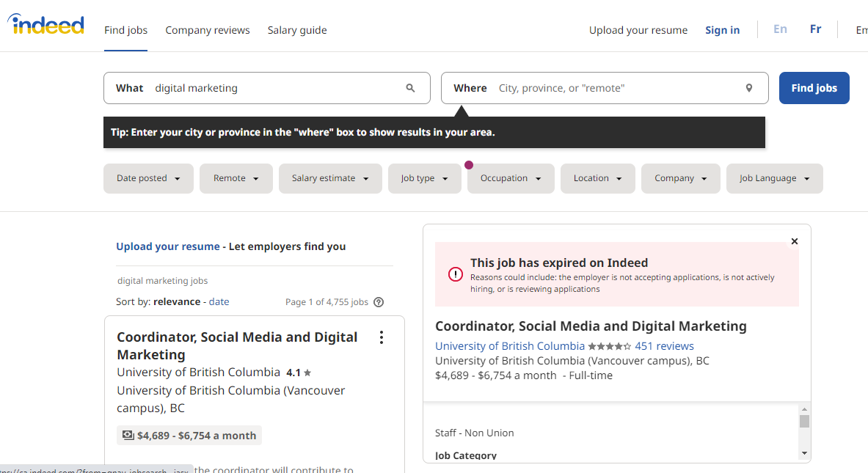This screenshot has height=473, width=868.
Task: Click the help question mark next to job count
Action: point(379,302)
